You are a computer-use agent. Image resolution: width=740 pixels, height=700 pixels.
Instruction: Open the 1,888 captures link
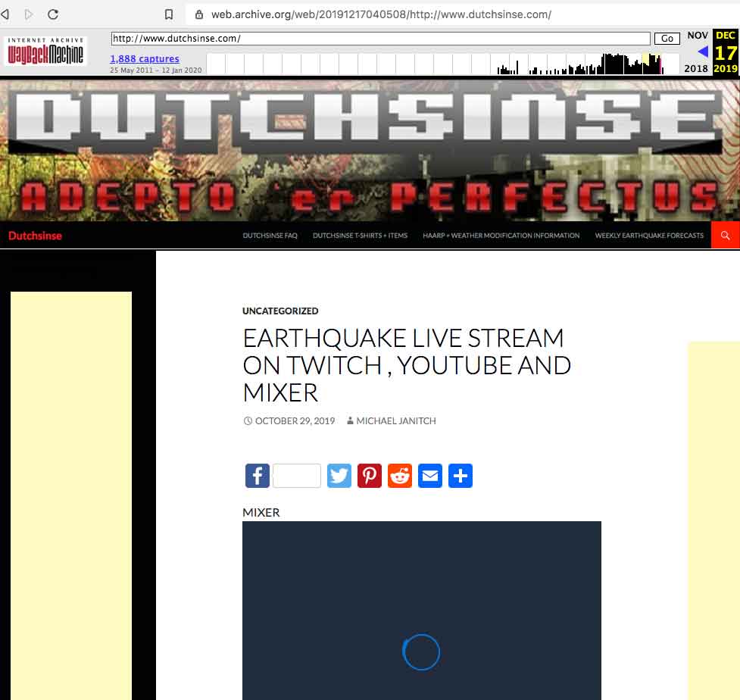(x=145, y=59)
